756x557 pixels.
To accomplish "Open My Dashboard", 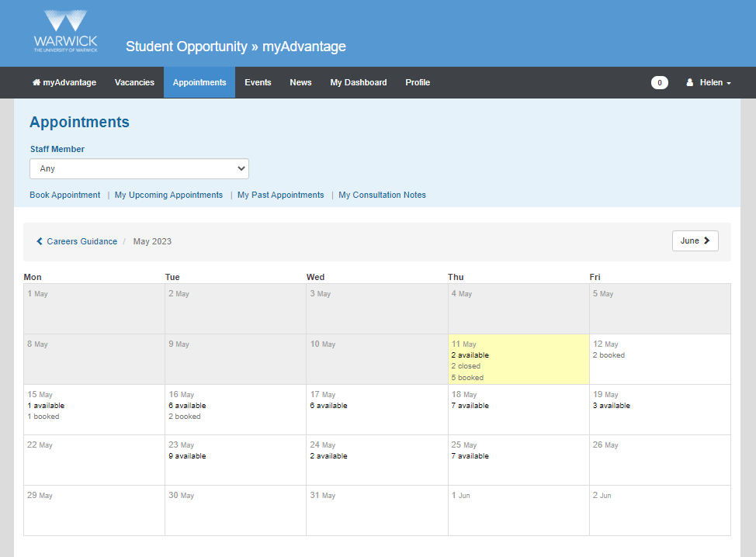I will pos(358,82).
